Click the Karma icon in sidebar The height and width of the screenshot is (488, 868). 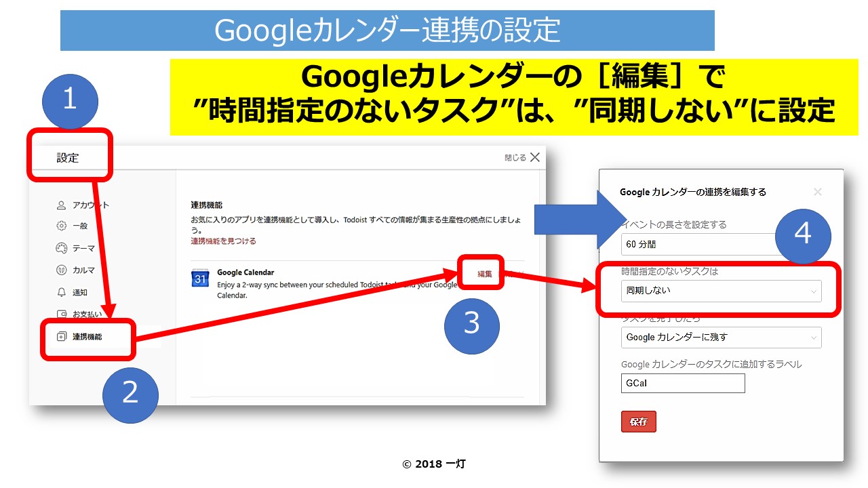point(61,270)
